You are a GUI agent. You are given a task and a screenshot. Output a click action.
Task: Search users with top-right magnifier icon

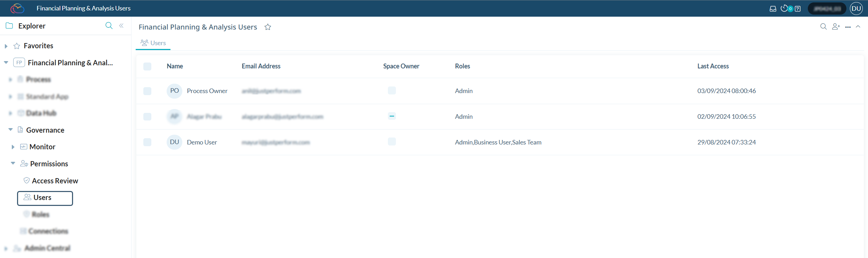823,27
